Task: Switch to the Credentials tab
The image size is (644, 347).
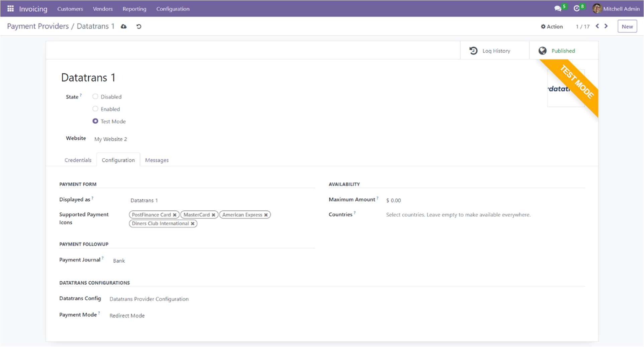Action: (x=78, y=160)
